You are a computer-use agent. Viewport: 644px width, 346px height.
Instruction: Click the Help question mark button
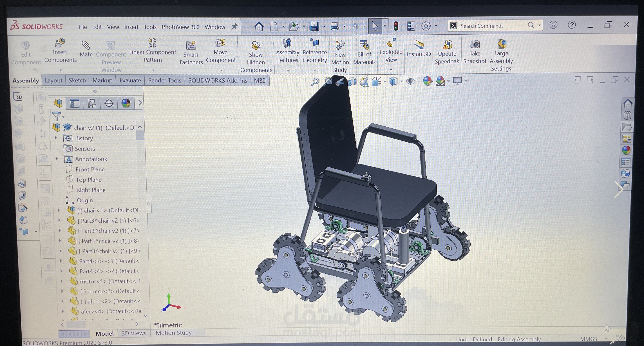(x=572, y=25)
